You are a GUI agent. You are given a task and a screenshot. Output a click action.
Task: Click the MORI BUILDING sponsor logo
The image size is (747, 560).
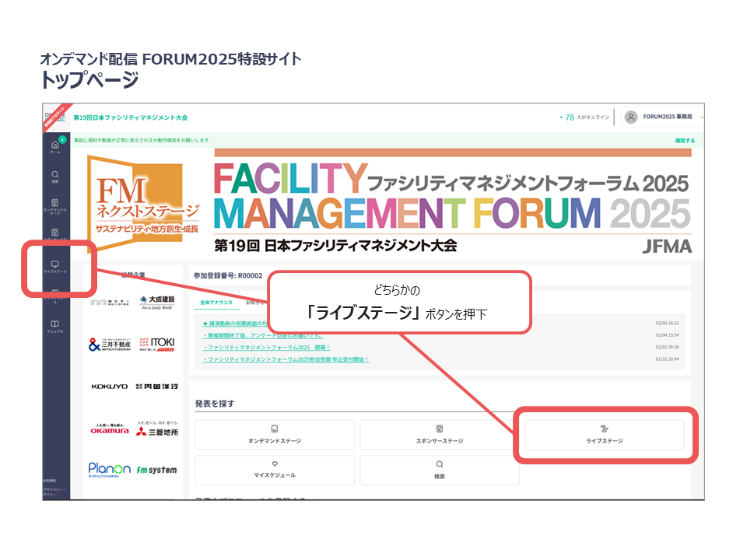pos(110,303)
